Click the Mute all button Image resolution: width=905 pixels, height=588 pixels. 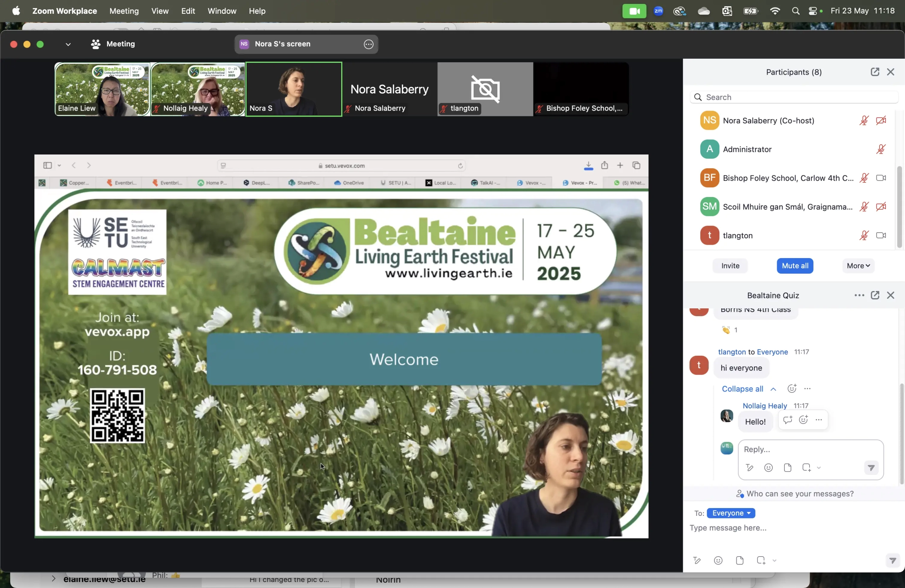(795, 266)
